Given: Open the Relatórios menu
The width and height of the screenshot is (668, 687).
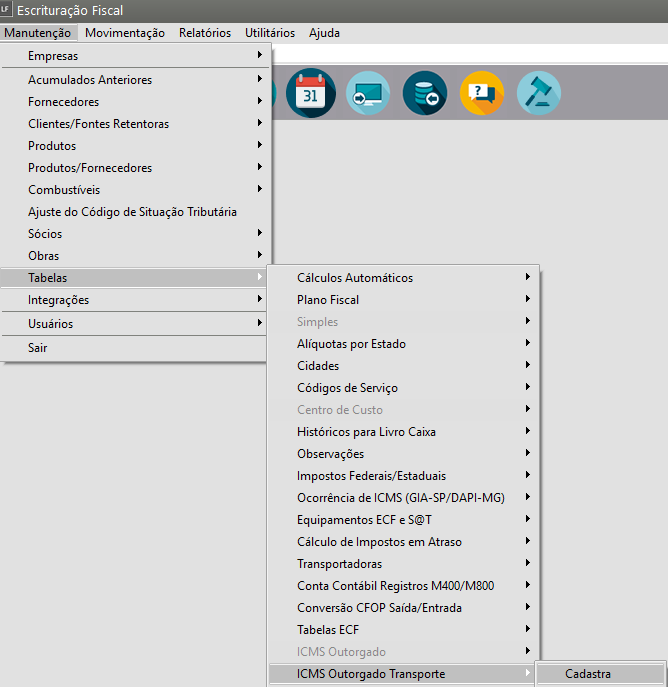Looking at the screenshot, I should click(204, 33).
